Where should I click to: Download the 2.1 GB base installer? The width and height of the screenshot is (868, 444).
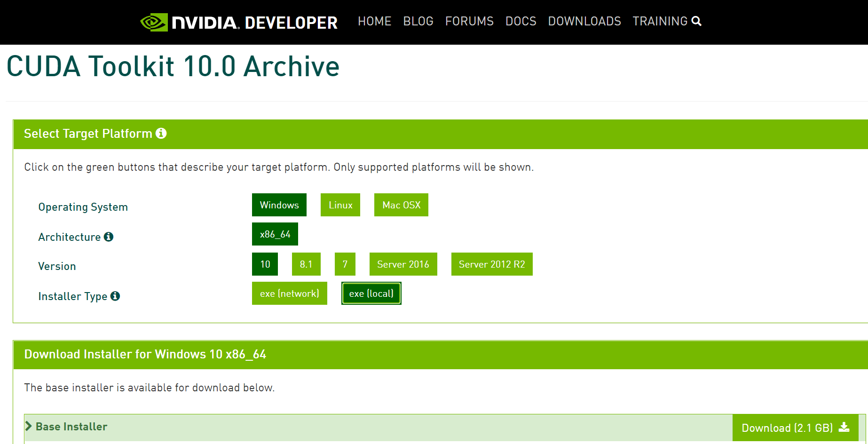[x=796, y=428]
